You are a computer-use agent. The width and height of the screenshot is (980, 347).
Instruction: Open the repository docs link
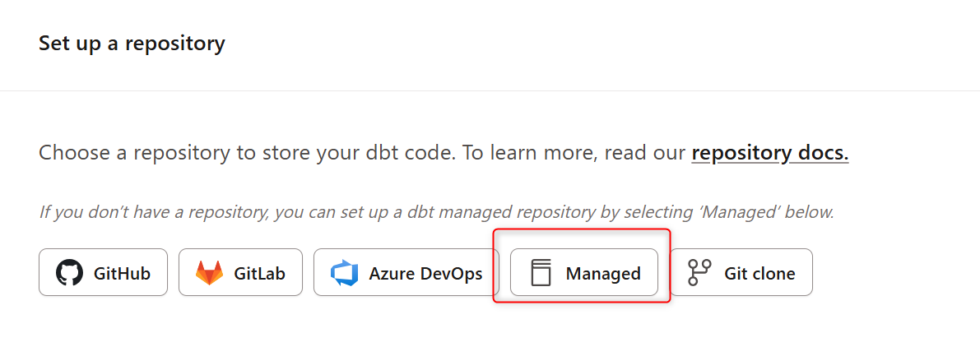769,153
